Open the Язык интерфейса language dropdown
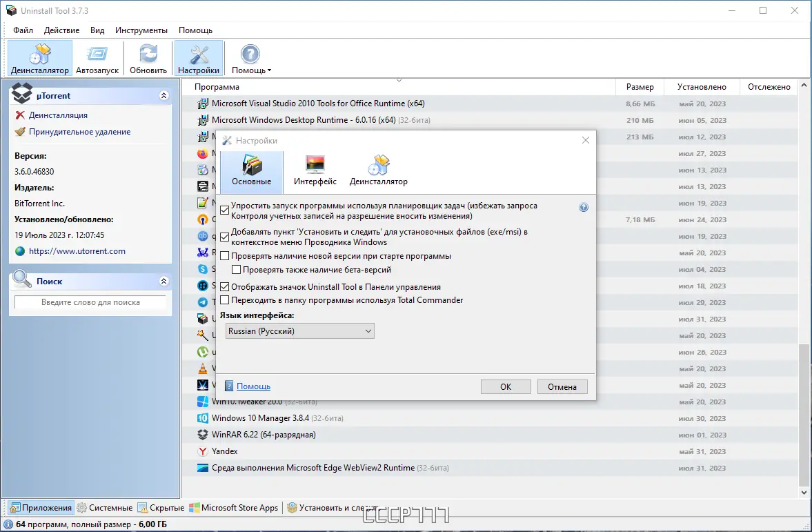This screenshot has width=812, height=532. (x=300, y=331)
